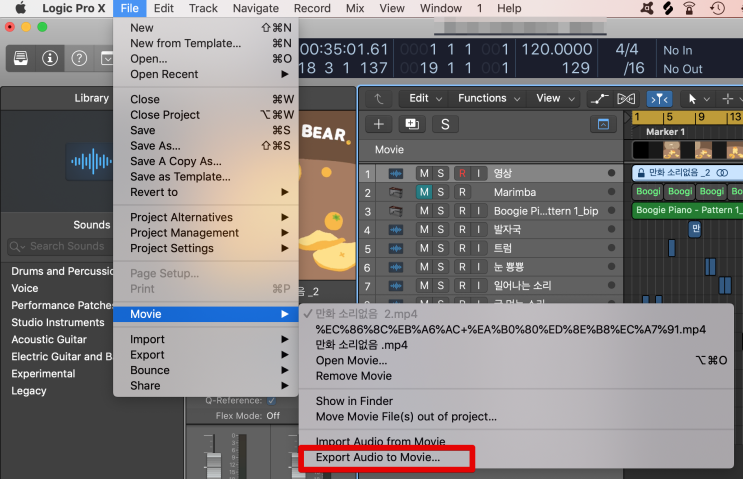The height and width of the screenshot is (479, 743).
Task: Click the Boogie Piano - Pattern 1 region
Action: 687,210
